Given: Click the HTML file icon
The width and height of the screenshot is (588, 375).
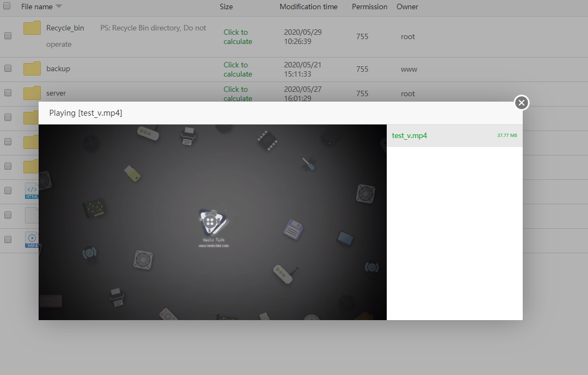Looking at the screenshot, I should tap(32, 191).
